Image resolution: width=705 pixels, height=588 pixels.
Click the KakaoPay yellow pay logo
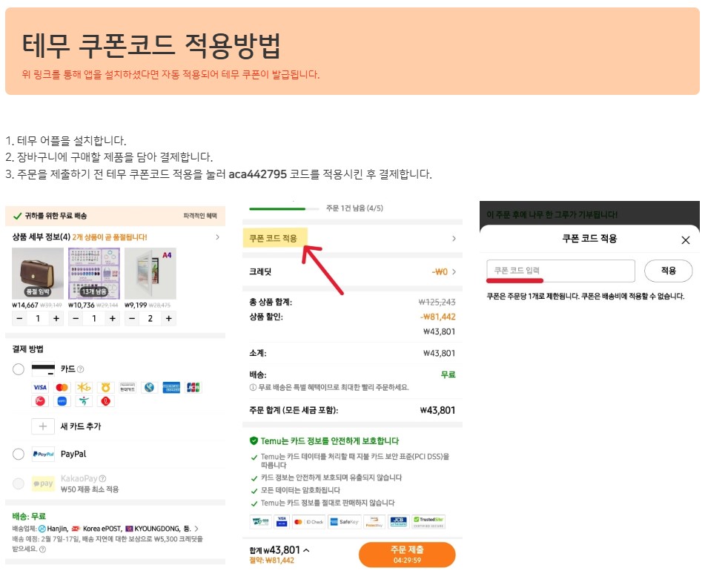pos(43,483)
